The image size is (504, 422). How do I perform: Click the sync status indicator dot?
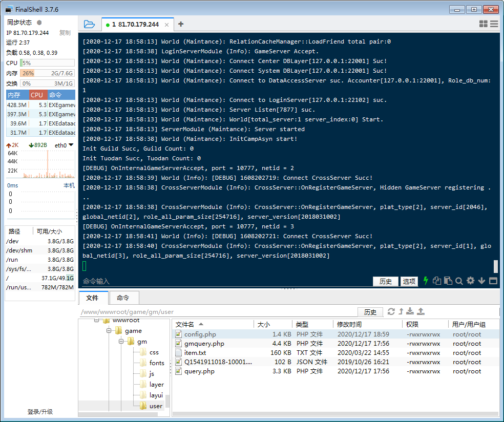tap(39, 23)
